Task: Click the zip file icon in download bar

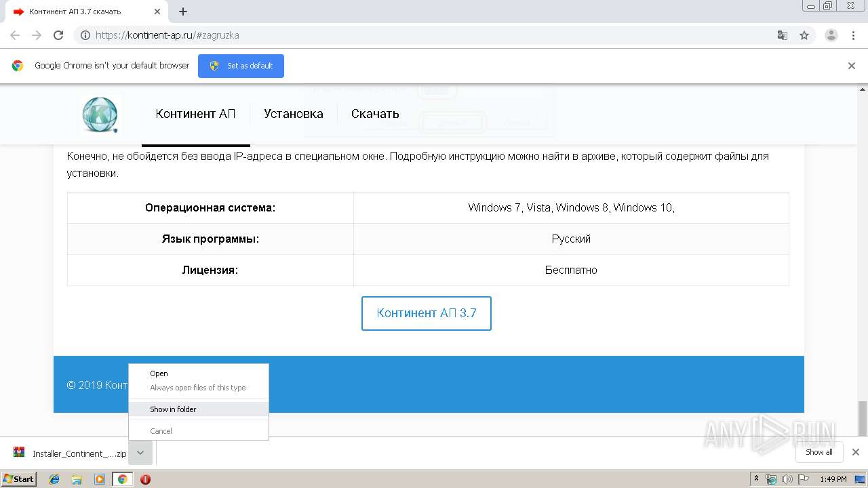Action: (19, 453)
